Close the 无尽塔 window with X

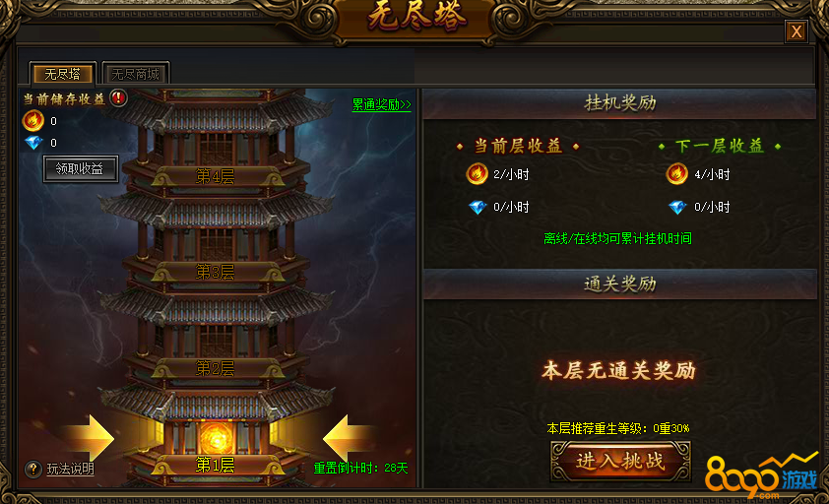pyautogui.click(x=797, y=31)
